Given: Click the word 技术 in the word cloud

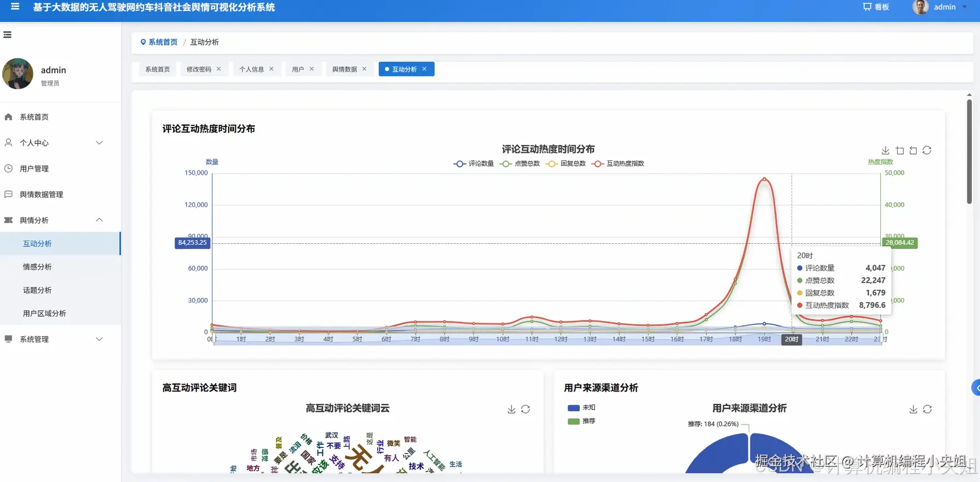Looking at the screenshot, I should tap(416, 466).
